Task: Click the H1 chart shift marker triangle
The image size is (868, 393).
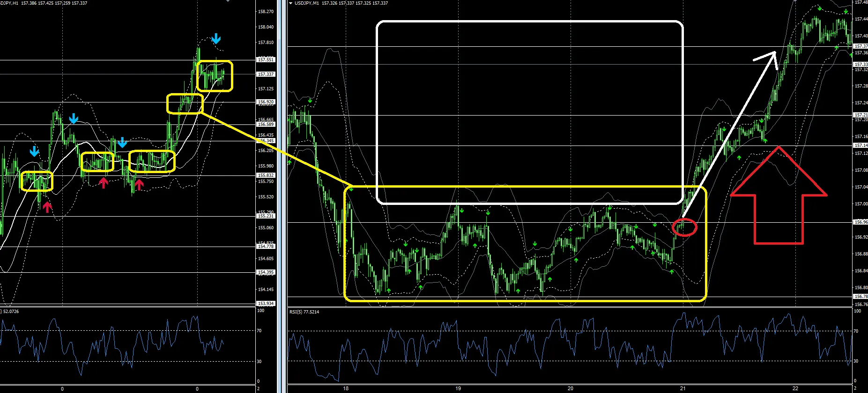Action: (228, 1)
